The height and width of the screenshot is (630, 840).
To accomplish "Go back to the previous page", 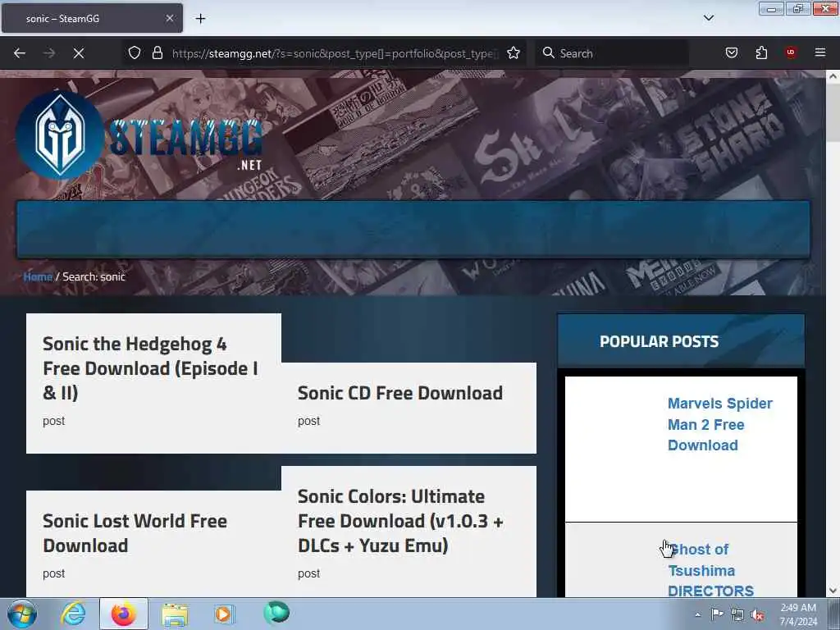I will point(20,53).
